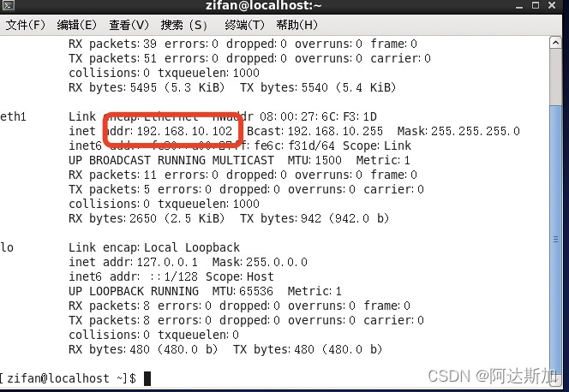Click the terminal icon in title bar
This screenshot has width=569, height=392.
pos(8,5)
